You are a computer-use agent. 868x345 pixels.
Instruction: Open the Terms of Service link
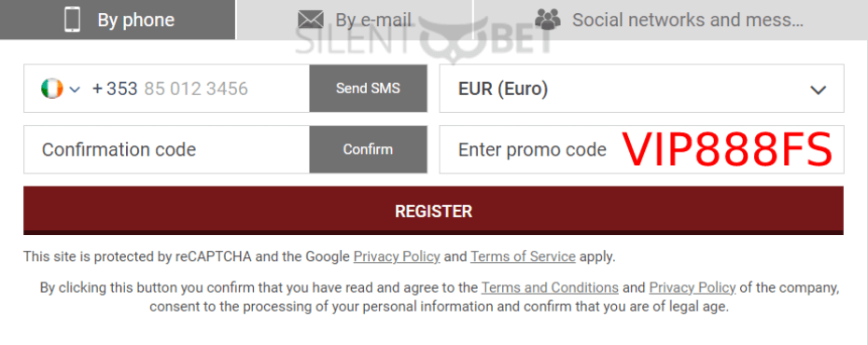[523, 256]
